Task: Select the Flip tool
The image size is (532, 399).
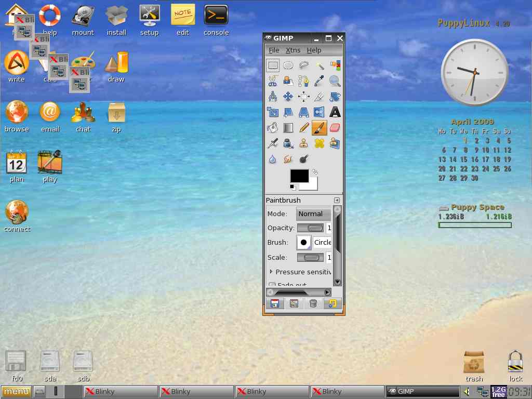Action: 320,112
